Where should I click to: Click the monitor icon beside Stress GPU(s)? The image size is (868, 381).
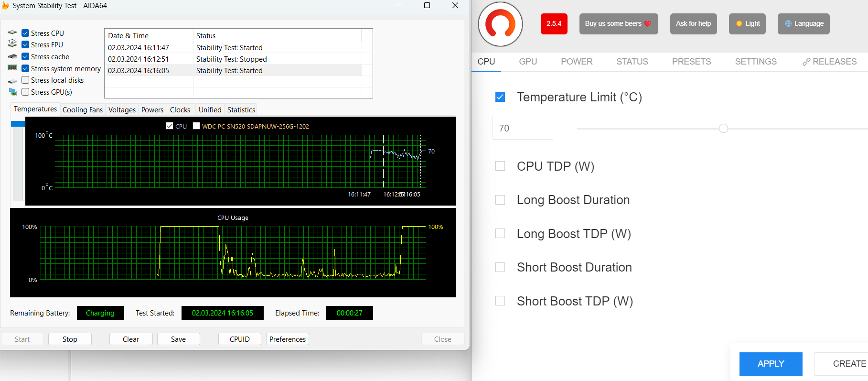coord(12,92)
